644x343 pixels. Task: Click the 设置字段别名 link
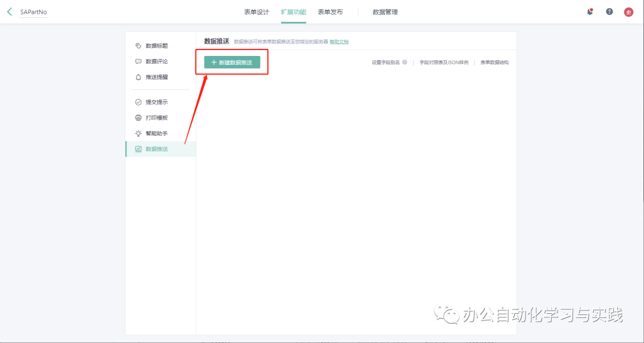tap(386, 63)
